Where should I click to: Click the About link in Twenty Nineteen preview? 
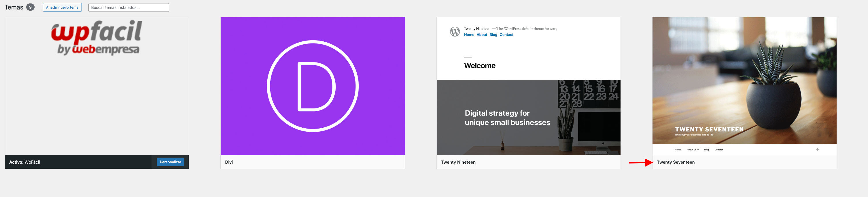482,35
